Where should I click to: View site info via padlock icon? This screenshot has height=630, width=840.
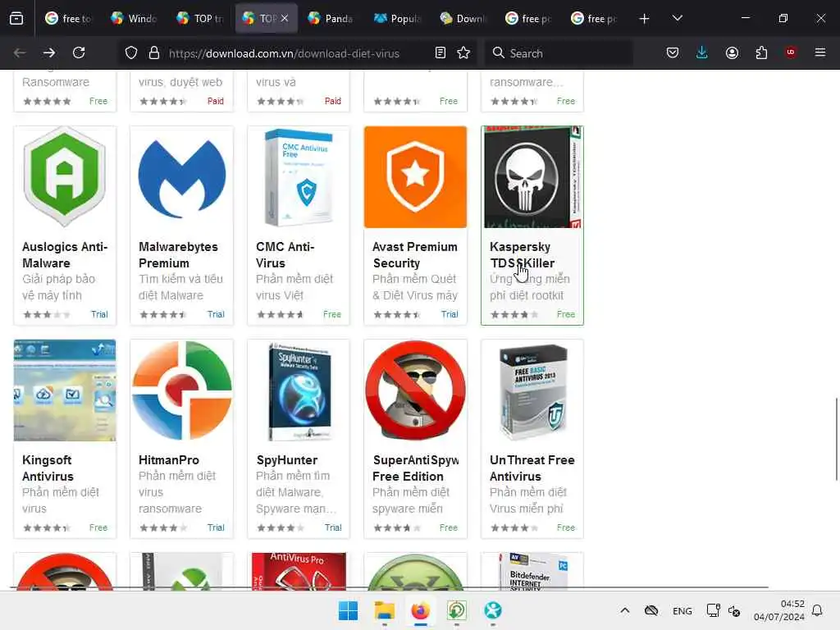154,52
